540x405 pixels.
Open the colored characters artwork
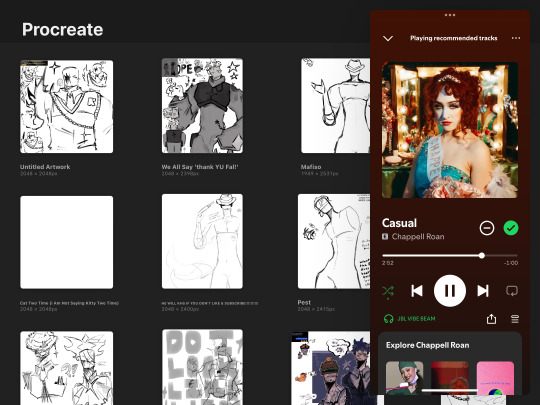pyautogui.click(x=331, y=368)
